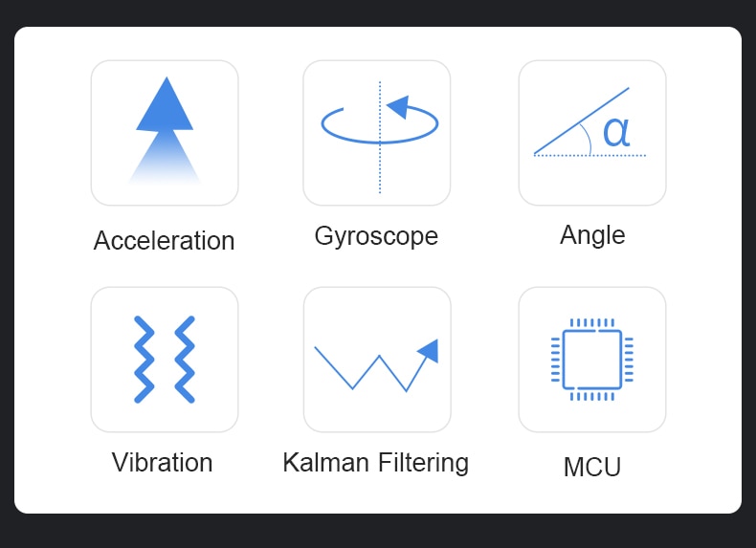Select the Angle text label

point(592,235)
